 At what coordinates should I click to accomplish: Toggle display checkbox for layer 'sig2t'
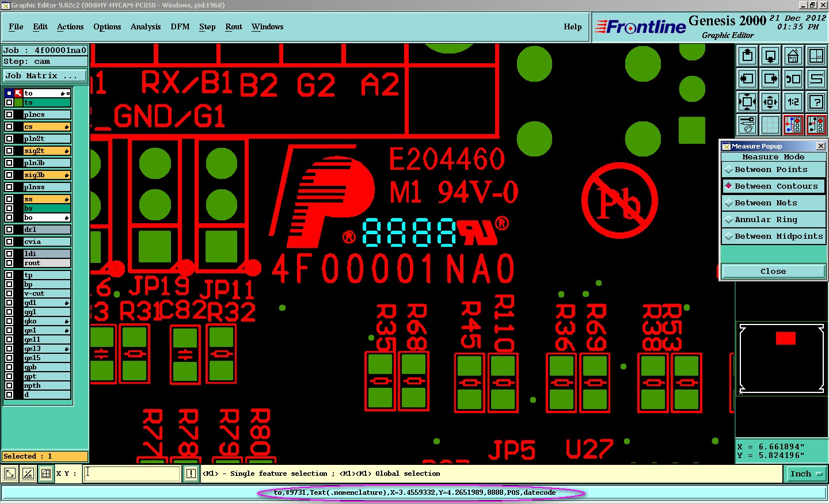[x=9, y=151]
